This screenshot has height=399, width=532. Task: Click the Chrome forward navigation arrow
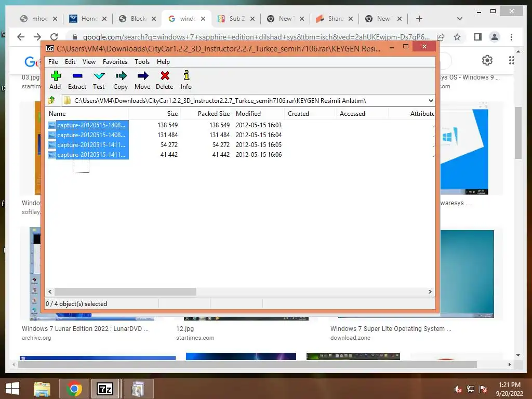coord(37,37)
